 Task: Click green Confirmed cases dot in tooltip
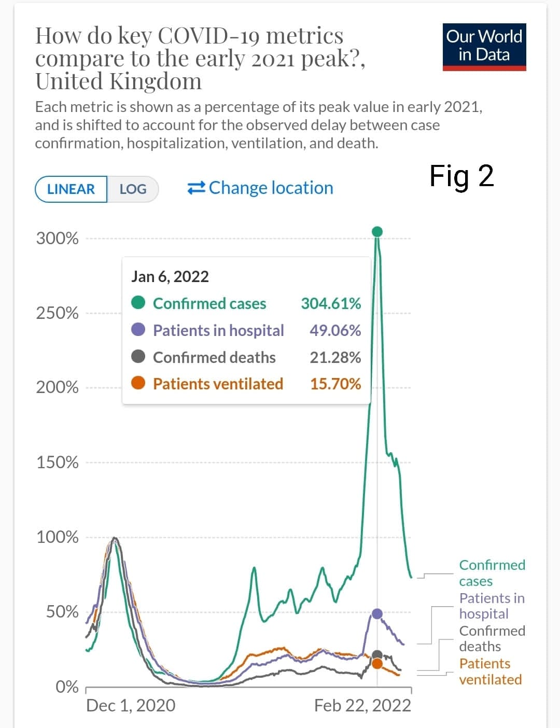[x=138, y=303]
